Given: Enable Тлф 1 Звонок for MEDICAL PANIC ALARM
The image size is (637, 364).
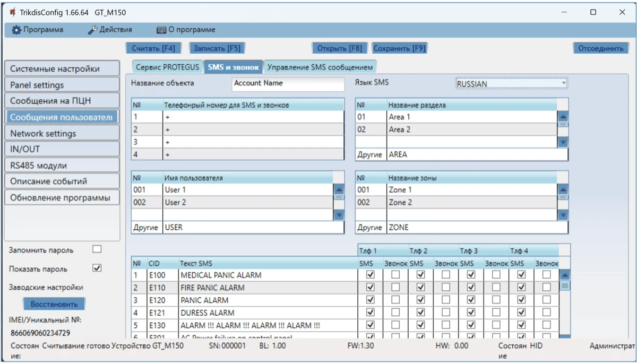Looking at the screenshot, I should tap(395, 275).
